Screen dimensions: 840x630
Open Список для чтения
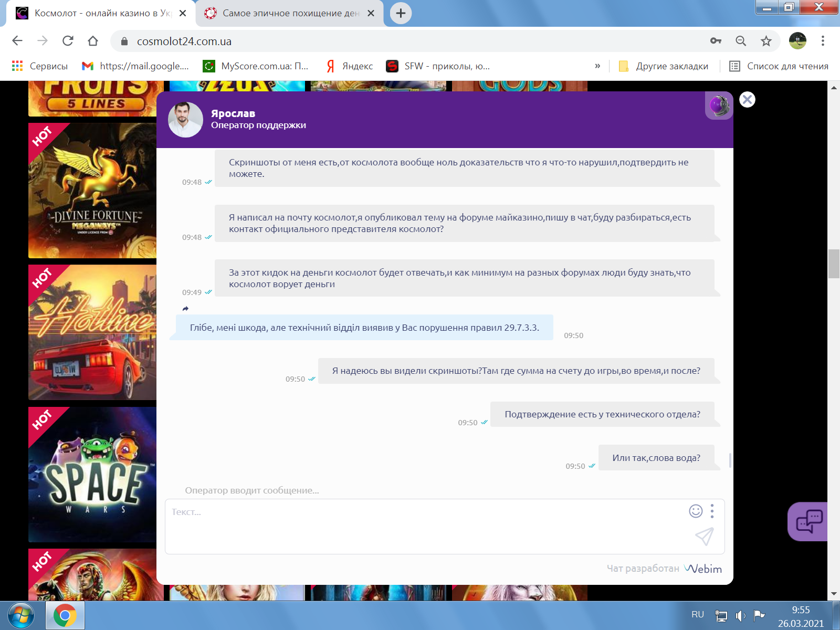click(x=779, y=66)
